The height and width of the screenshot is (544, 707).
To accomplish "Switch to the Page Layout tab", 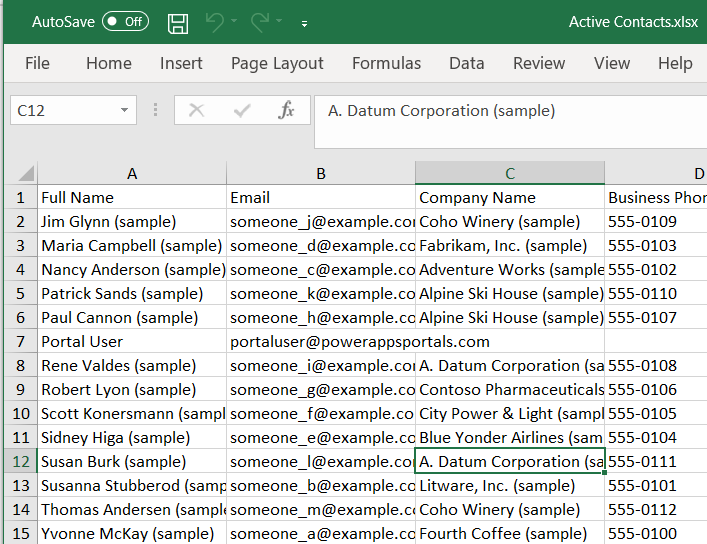I will click(x=277, y=63).
